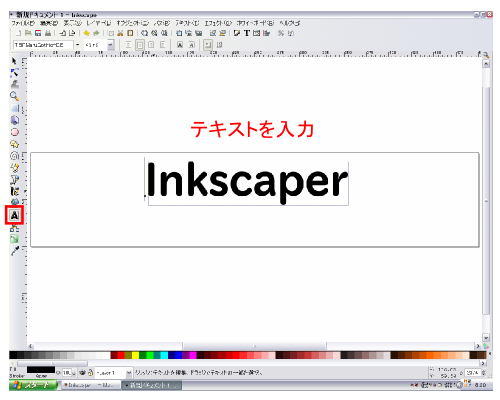
Task: Select the Spiral tool
Action: point(15,156)
